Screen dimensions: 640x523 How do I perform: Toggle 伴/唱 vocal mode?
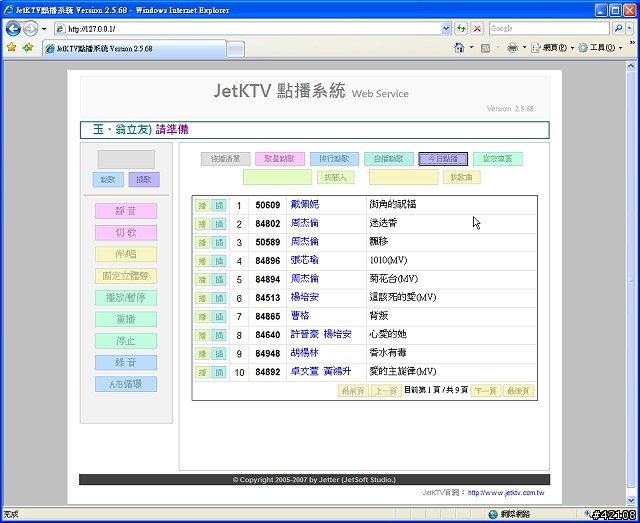pyautogui.click(x=126, y=254)
